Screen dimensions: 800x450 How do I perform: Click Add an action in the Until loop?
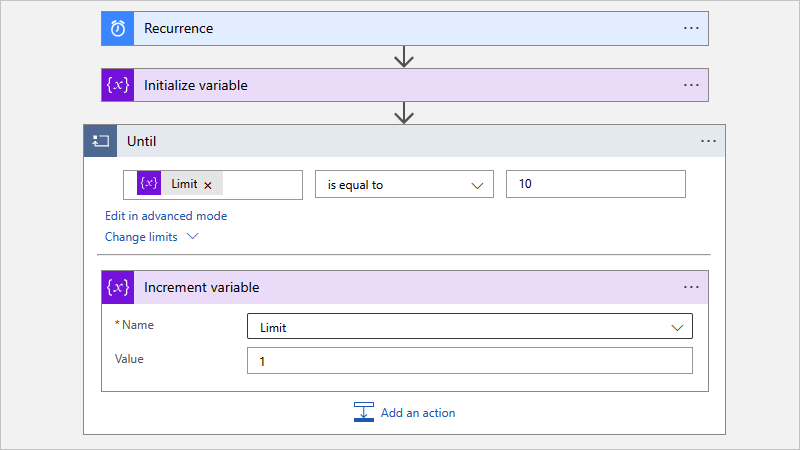click(404, 412)
